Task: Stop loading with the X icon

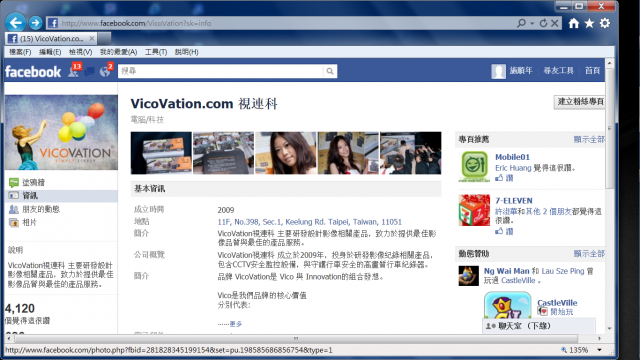Action: tap(555, 23)
